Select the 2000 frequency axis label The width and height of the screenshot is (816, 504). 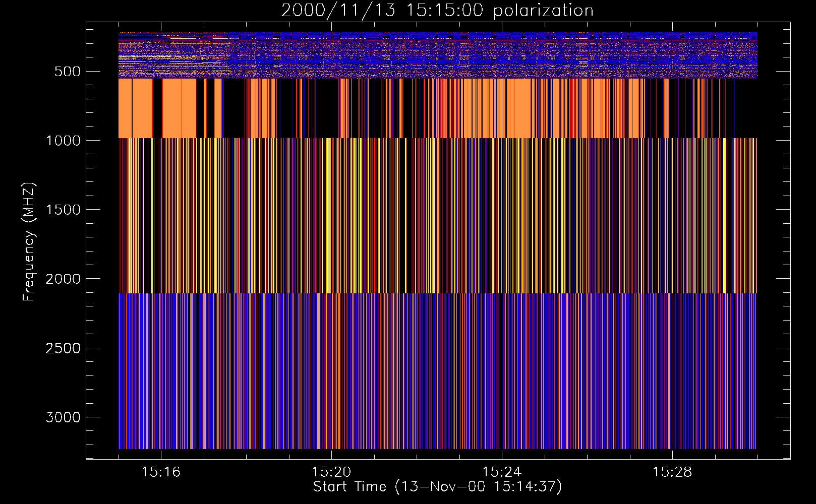[x=63, y=279]
